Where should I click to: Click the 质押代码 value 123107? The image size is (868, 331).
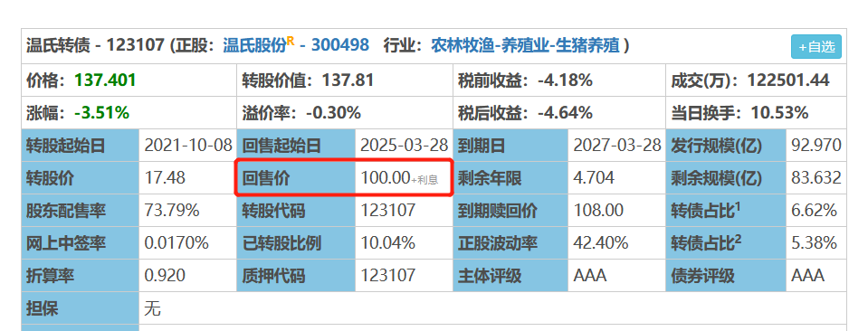[x=388, y=276]
